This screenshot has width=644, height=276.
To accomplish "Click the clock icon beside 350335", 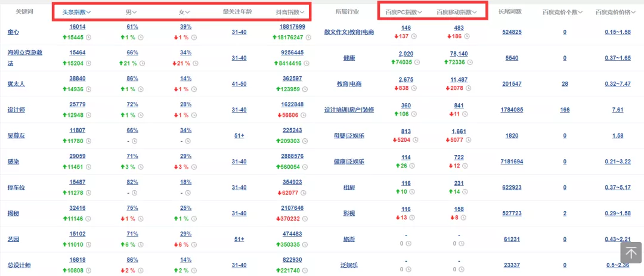I will [x=305, y=244].
